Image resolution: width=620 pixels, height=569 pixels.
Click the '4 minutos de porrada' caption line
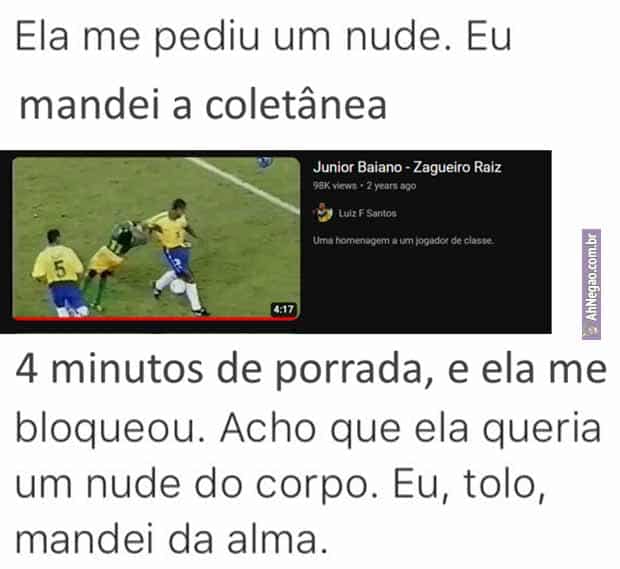[x=311, y=371]
